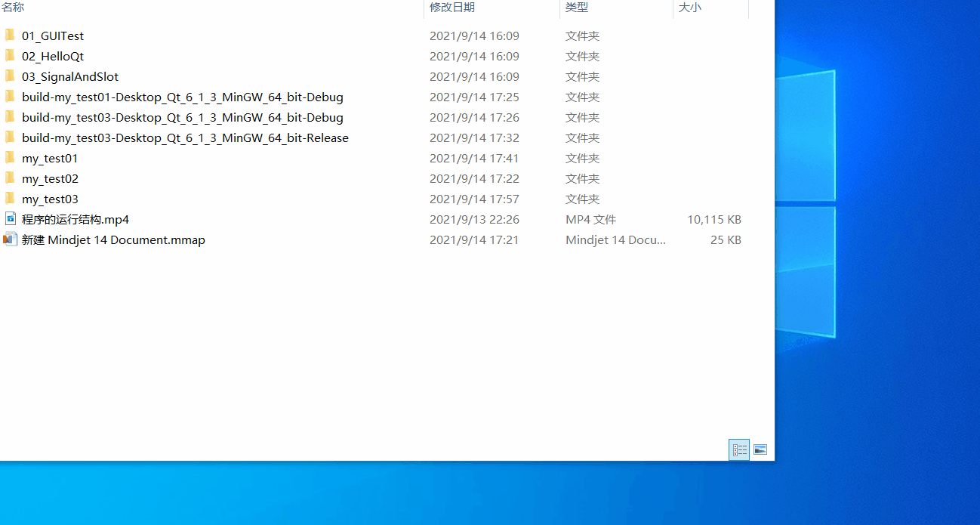
Task: Open the 02_HelloQt folder icon
Action: (10, 55)
